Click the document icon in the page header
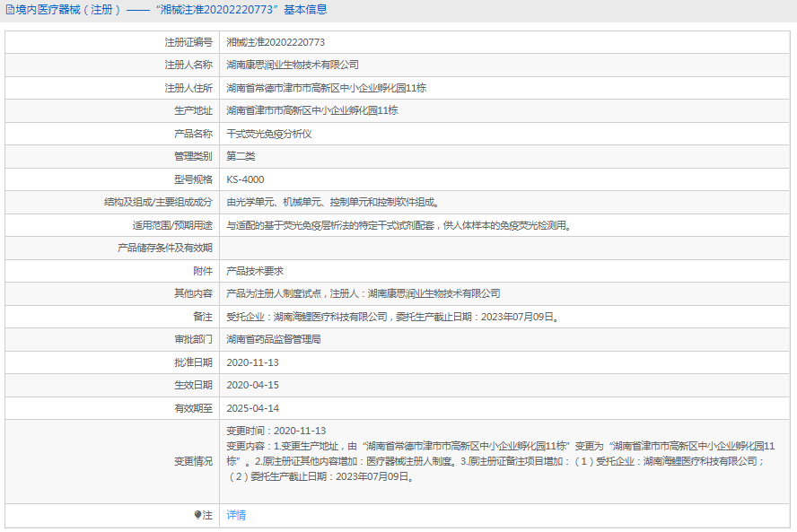This screenshot has height=532, width=797. 10,10
